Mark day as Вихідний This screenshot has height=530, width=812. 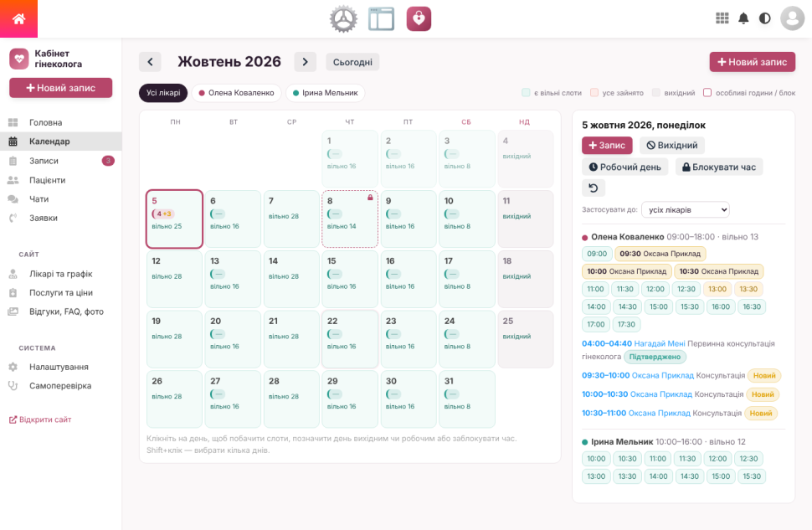(672, 146)
